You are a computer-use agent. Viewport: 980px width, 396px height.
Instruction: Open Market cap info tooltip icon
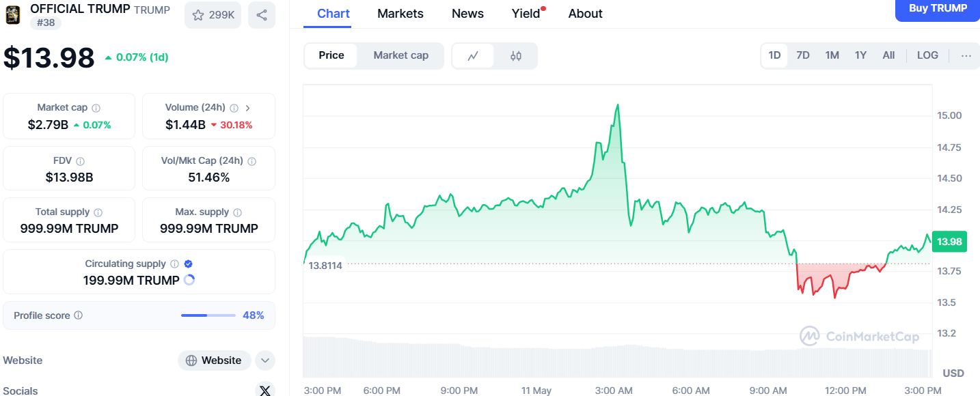(x=96, y=108)
